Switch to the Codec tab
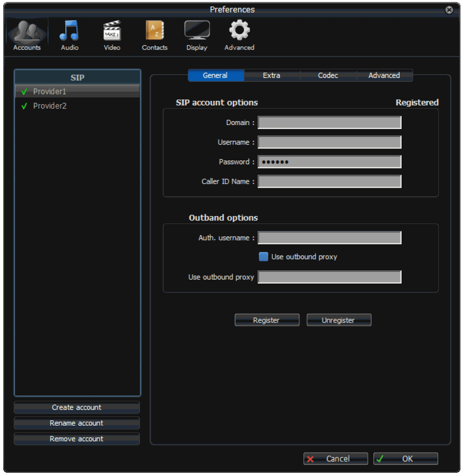 [x=328, y=76]
